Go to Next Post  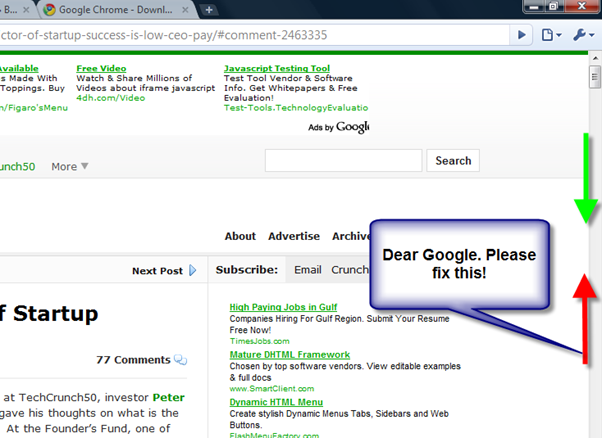tap(157, 271)
